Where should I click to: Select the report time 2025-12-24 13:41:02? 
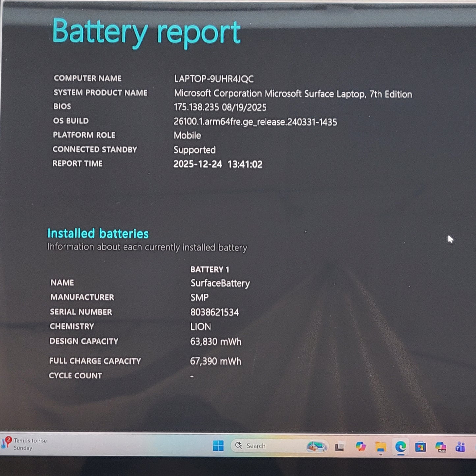point(218,164)
